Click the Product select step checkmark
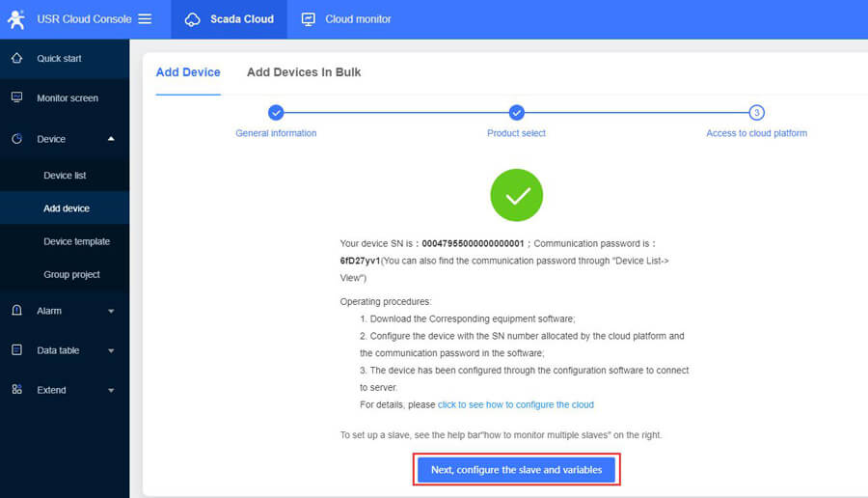The height and width of the screenshot is (498, 868). [x=517, y=113]
